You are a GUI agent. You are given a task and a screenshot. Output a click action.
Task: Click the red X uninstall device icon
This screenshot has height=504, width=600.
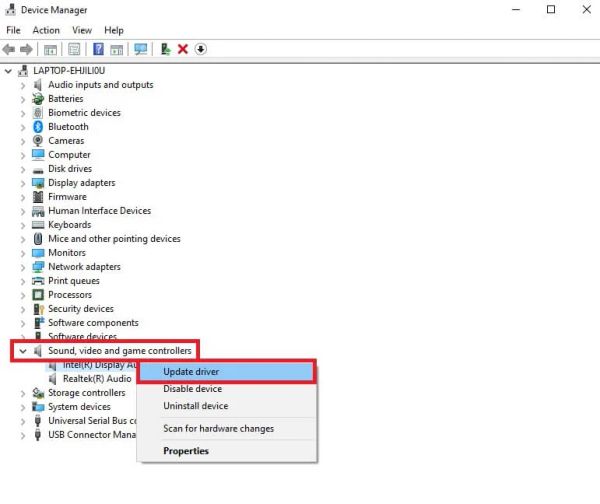pos(183,49)
